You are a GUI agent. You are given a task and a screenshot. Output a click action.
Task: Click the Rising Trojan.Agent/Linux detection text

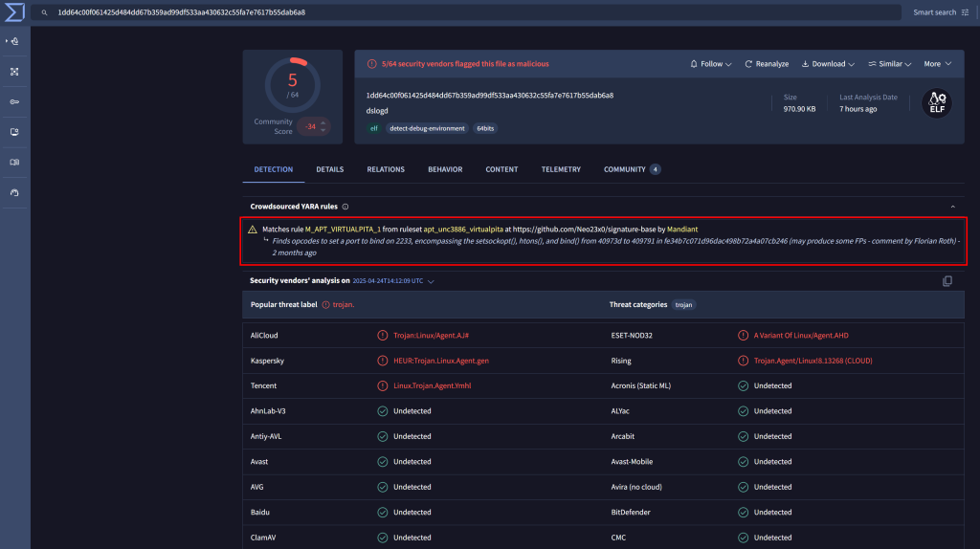point(813,361)
